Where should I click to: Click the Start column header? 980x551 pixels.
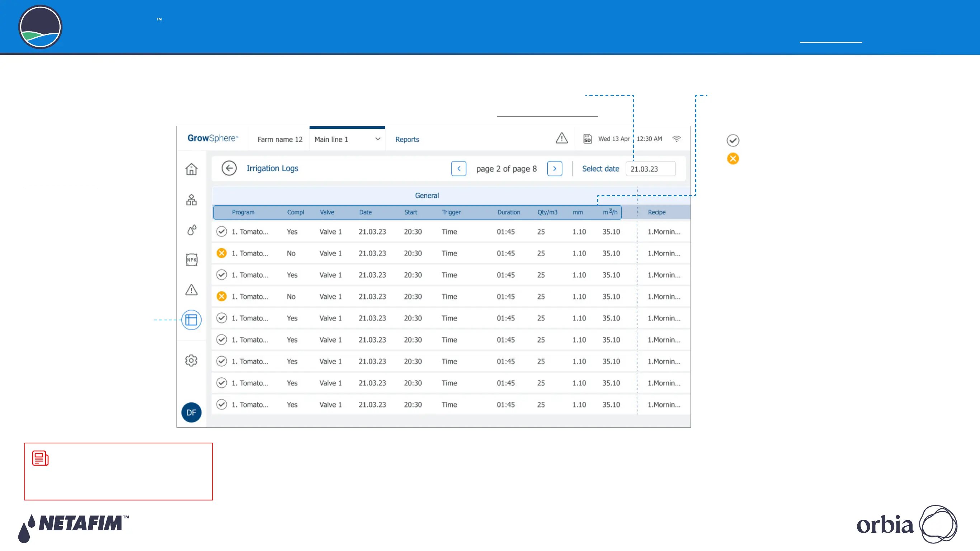point(410,212)
